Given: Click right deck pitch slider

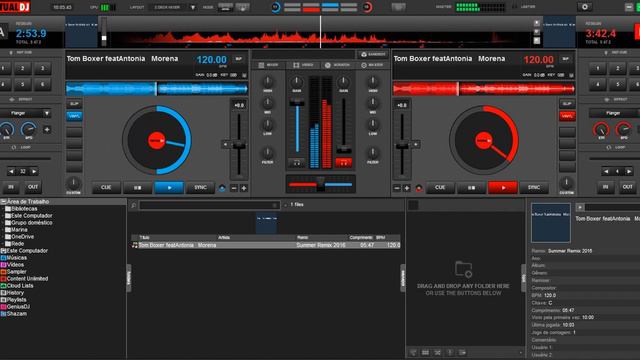Looking at the screenshot, I should [x=402, y=145].
